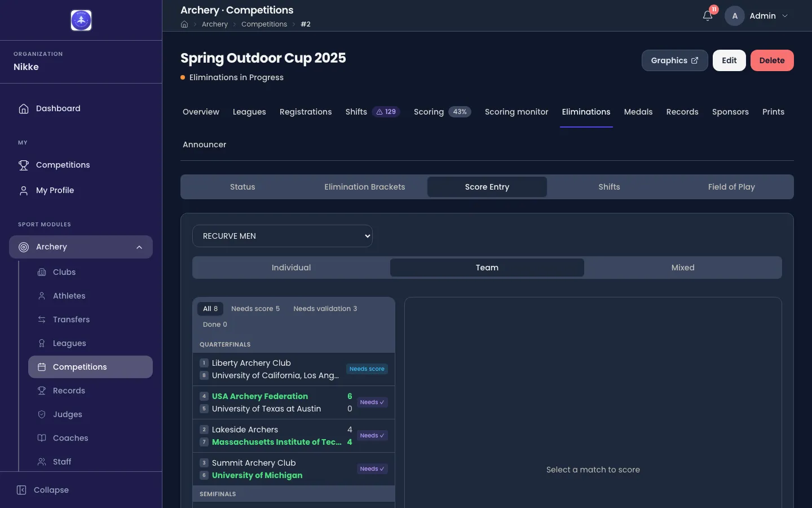This screenshot has width=812, height=508.
Task: Click the airplane app logo
Action: click(x=81, y=20)
